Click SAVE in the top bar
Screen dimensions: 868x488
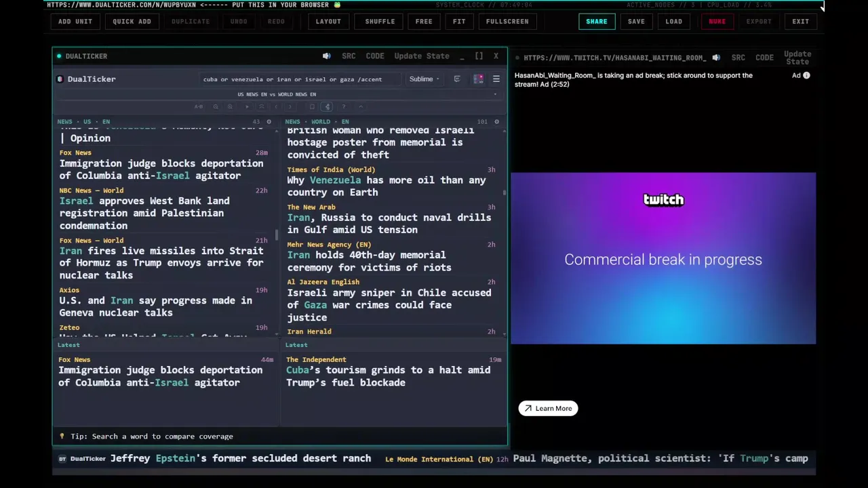coord(636,21)
